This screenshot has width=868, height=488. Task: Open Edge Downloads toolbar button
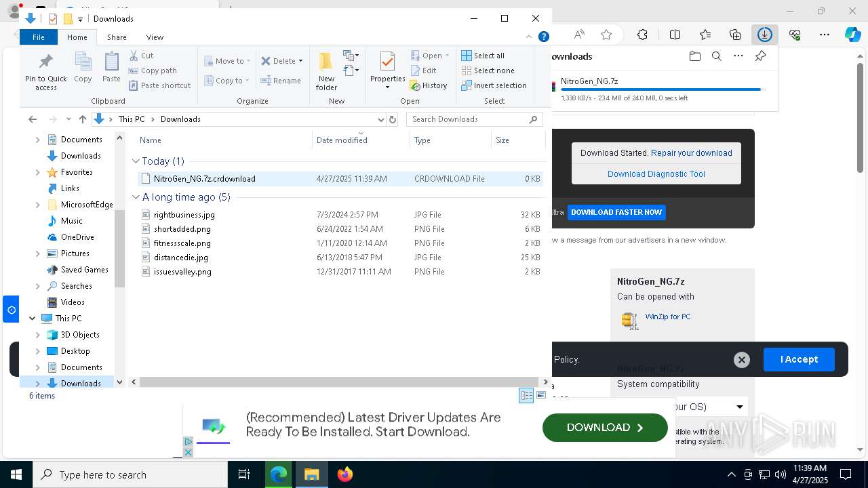pos(764,35)
